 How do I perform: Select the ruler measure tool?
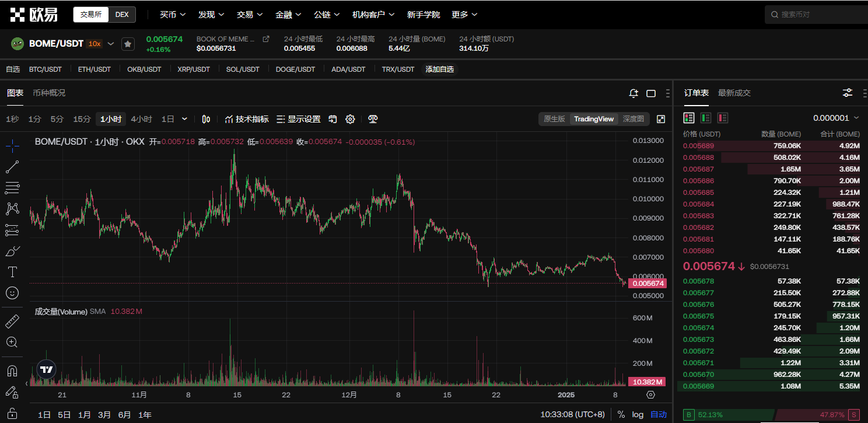(12, 321)
